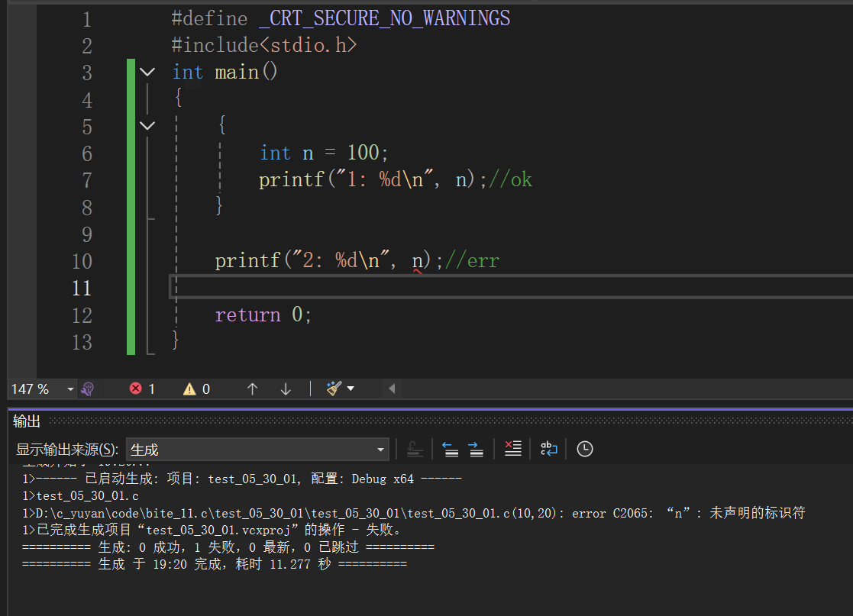Click the '#include<stdio.h>' line
The width and height of the screenshot is (853, 616).
pyautogui.click(x=264, y=45)
